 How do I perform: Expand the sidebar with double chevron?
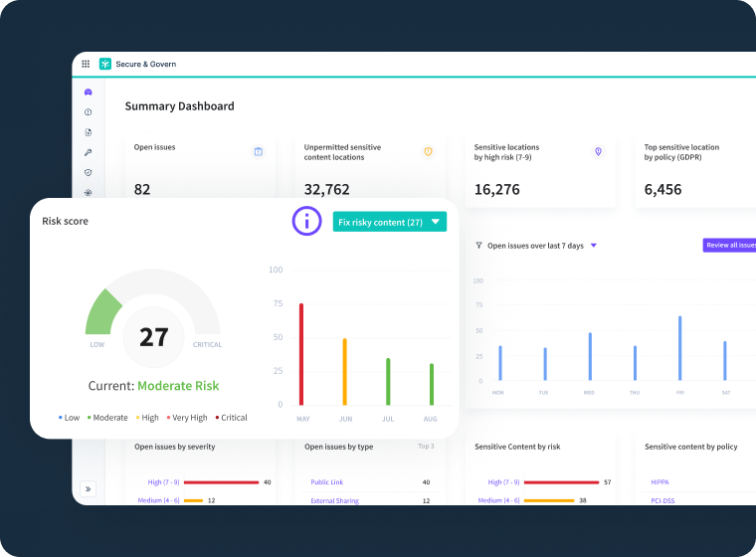tap(89, 488)
